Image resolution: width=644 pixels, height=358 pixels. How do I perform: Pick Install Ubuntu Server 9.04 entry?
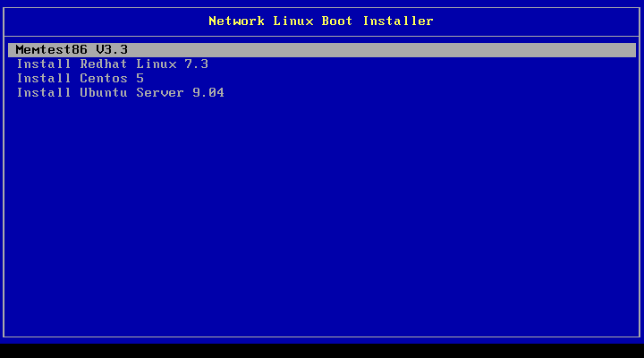coord(121,93)
